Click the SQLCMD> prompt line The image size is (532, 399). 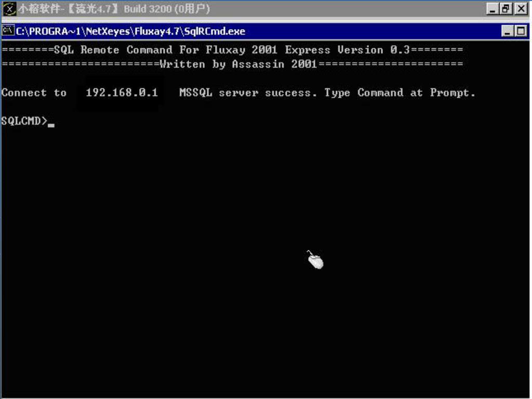tap(28, 121)
